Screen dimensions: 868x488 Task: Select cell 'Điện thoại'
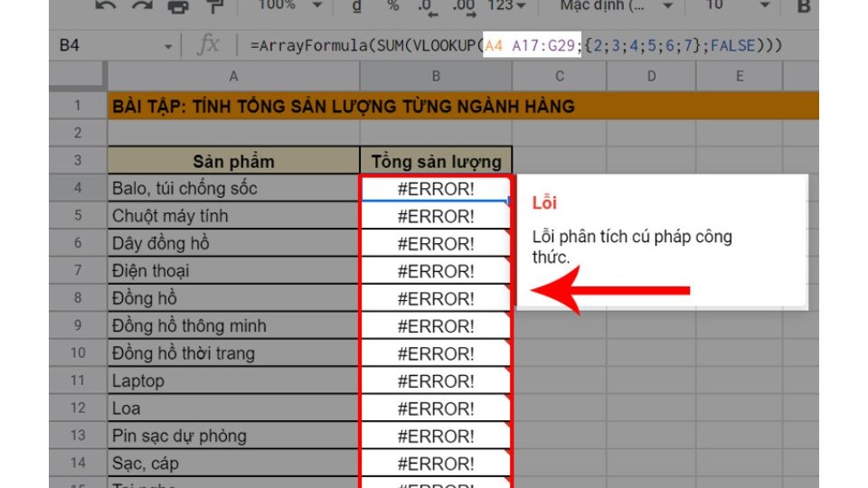(233, 270)
